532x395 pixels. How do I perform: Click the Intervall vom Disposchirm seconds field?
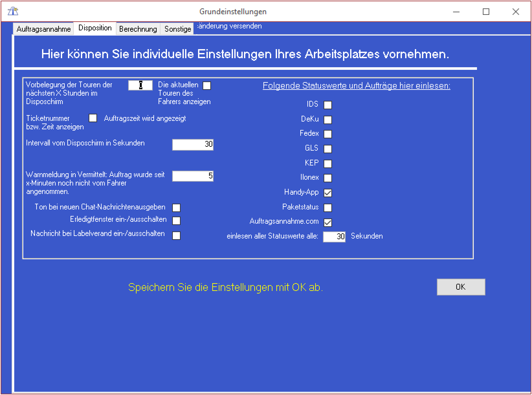193,144
